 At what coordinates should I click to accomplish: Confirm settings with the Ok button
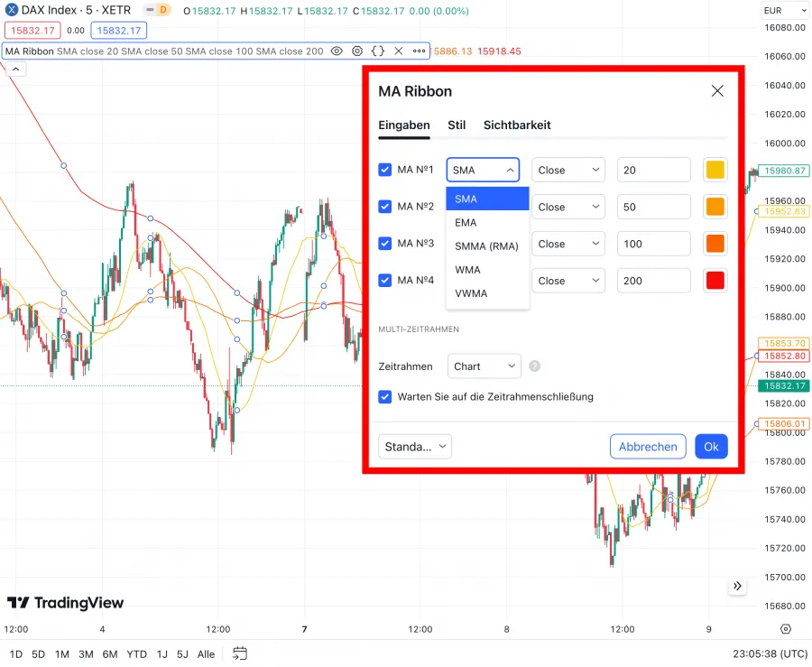click(x=711, y=446)
